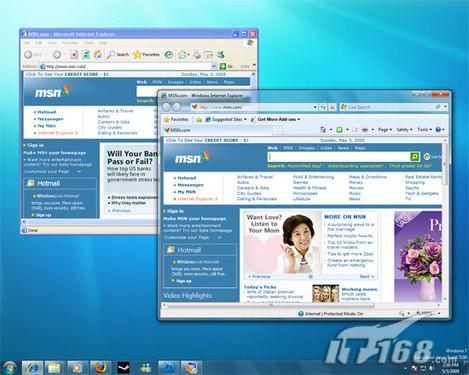
Task: Launch Windows Media Player from the taskbar
Action: (77, 367)
